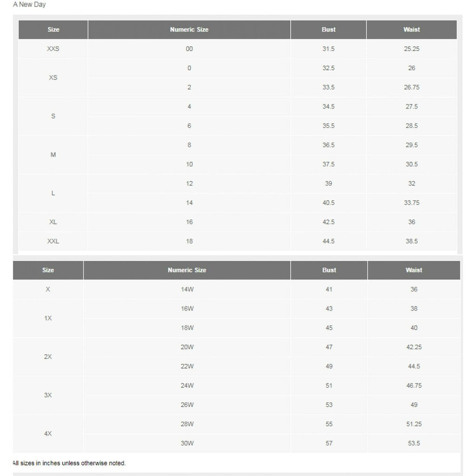476x476 pixels.
Task: Select the XXL size cell
Action: [53, 241]
